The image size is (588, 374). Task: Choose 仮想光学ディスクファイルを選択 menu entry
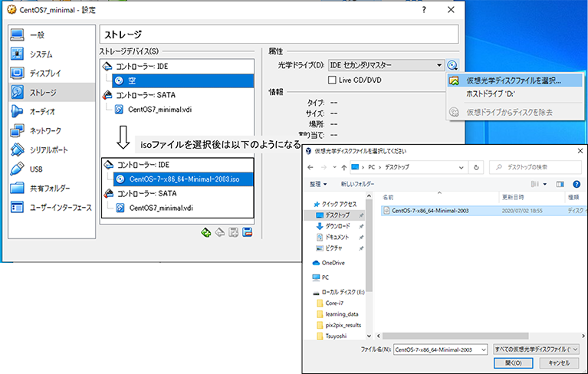(514, 80)
